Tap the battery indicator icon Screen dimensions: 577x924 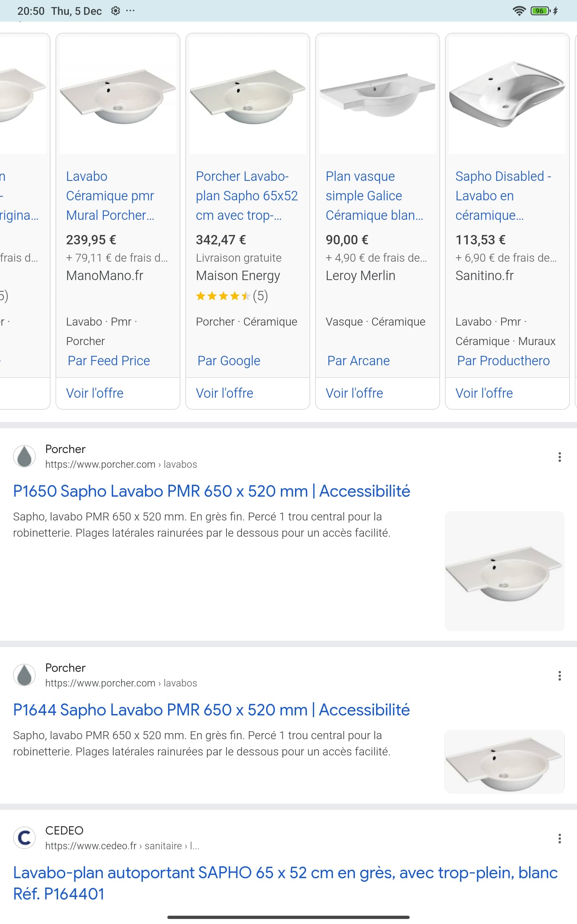click(x=540, y=11)
